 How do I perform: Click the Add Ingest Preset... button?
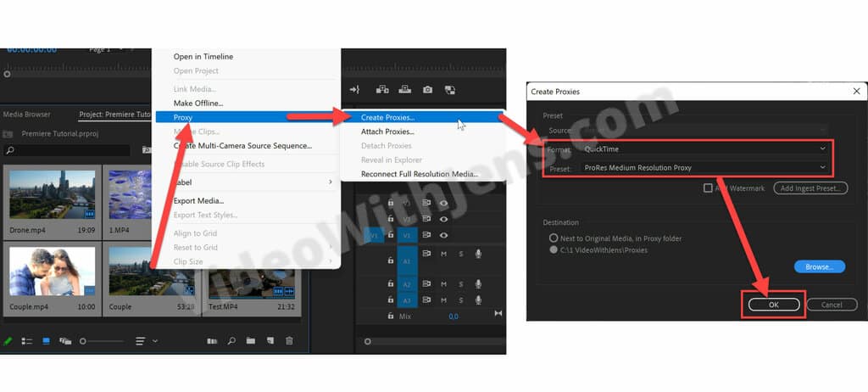(810, 188)
